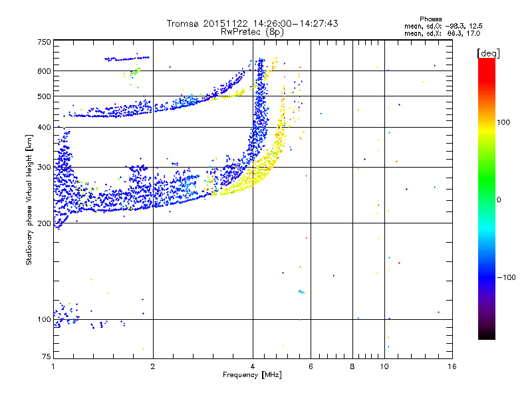
Task: Click the colorbar tick label '100'
Action: (503, 122)
